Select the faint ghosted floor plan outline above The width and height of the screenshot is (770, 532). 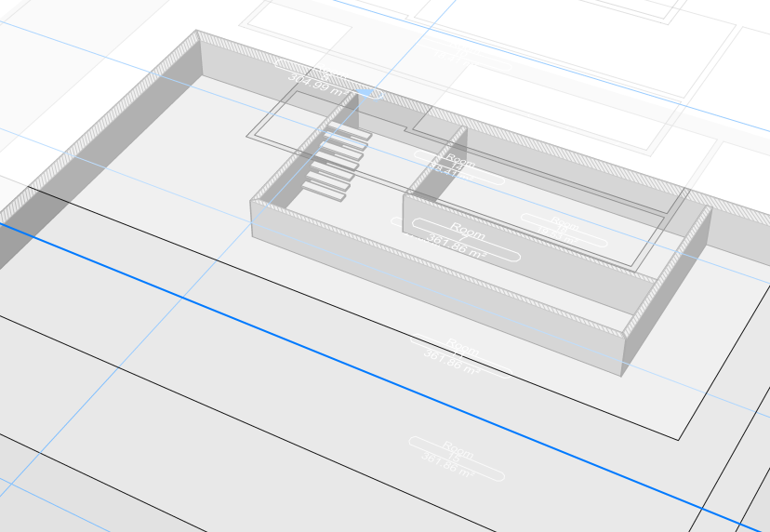(558, 56)
